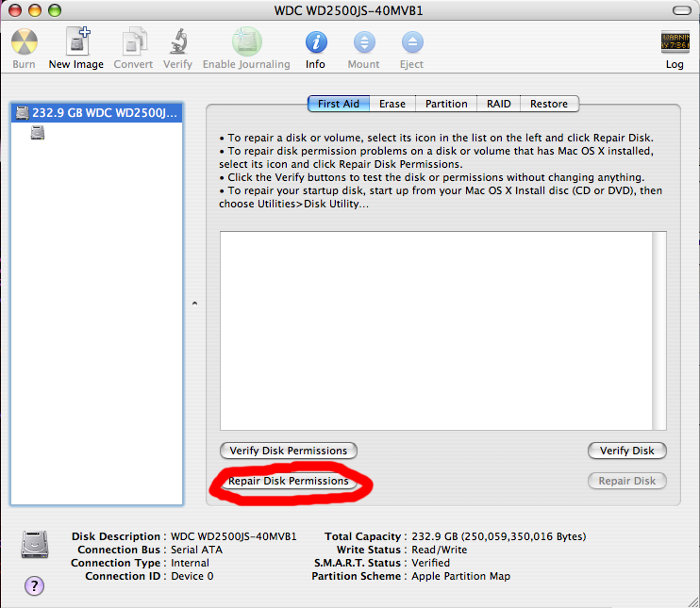
Task: Click the Repair Disk button
Action: point(627,481)
